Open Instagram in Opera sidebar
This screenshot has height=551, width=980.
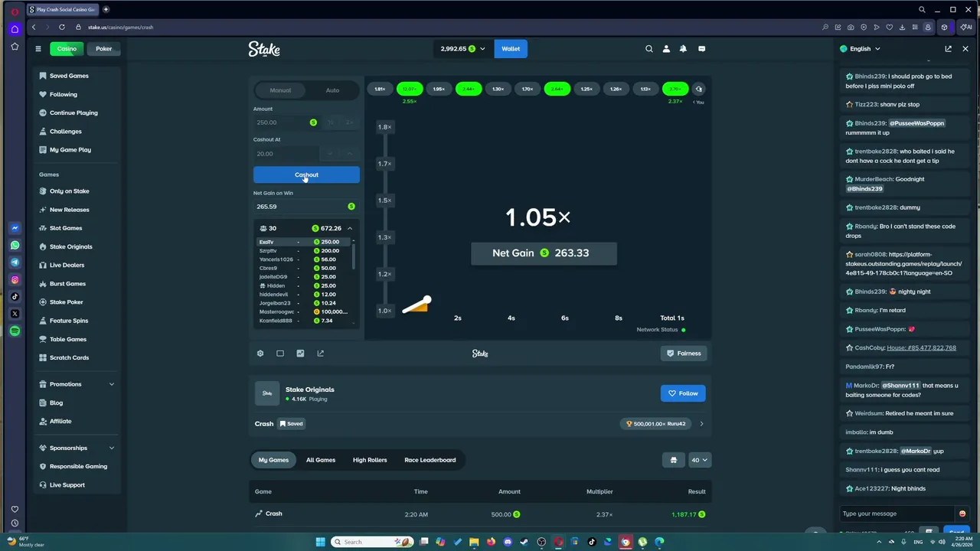(x=15, y=280)
